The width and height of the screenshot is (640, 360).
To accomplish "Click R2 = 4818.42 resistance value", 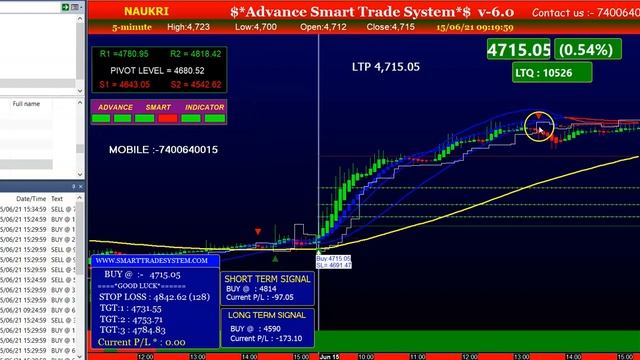I will (196, 54).
